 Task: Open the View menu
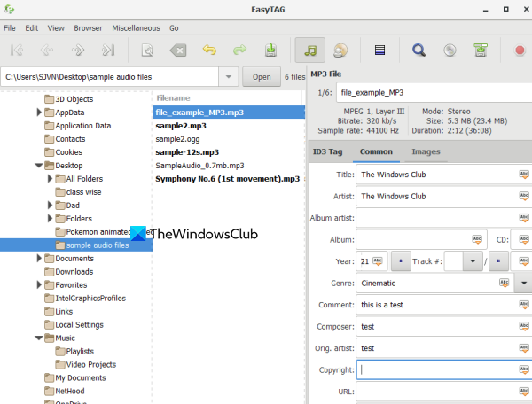(56, 28)
